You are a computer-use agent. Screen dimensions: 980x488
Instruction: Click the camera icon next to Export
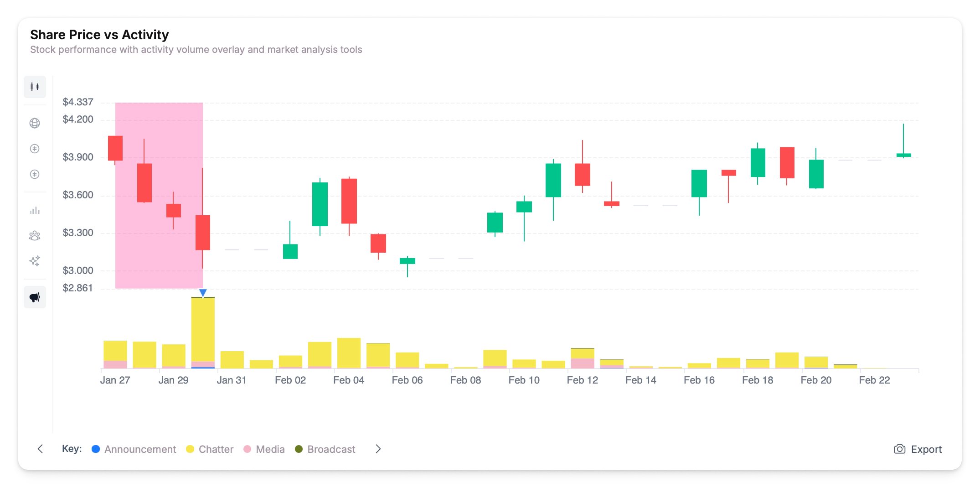pyautogui.click(x=899, y=449)
